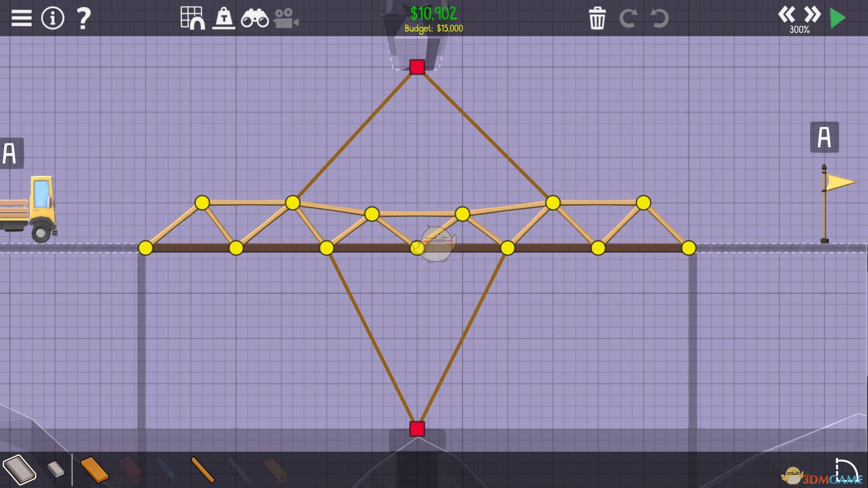Click the bottom red anchor point

(x=417, y=429)
